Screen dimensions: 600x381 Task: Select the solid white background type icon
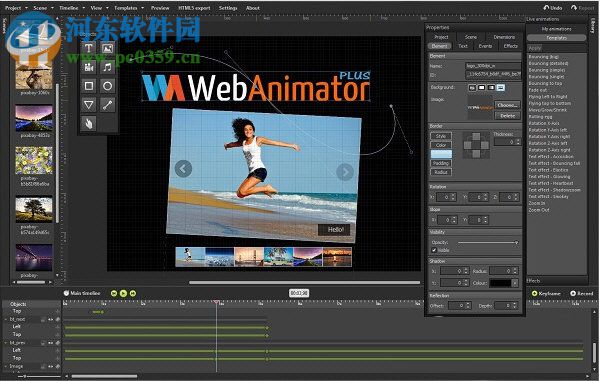point(481,88)
